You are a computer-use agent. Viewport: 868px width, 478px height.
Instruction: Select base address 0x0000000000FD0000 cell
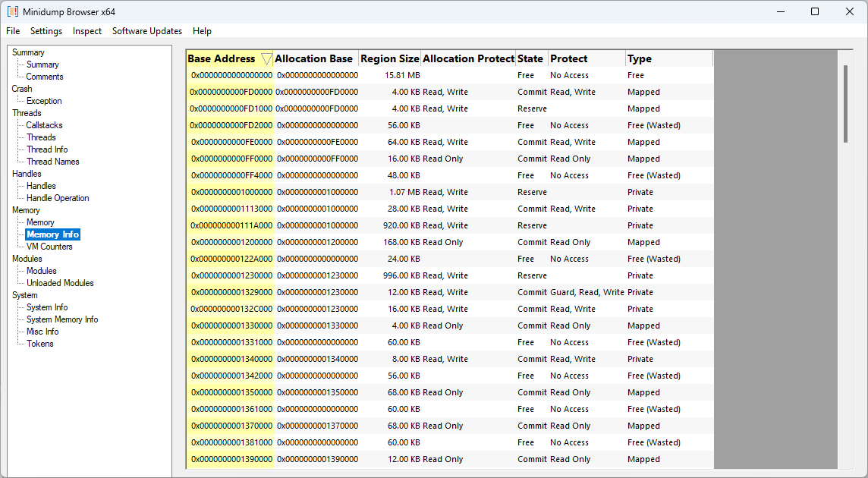tap(231, 92)
